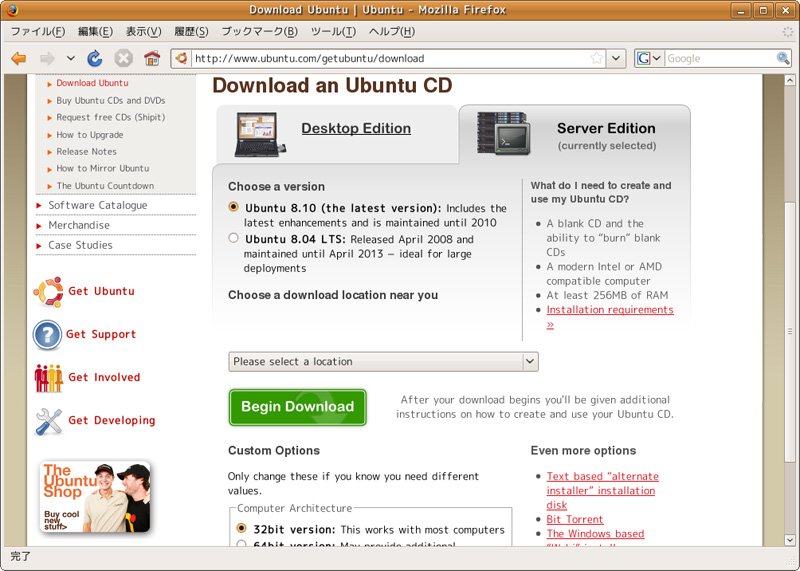
Task: Click the Ubuntu site favicon in address bar
Action: click(x=181, y=58)
